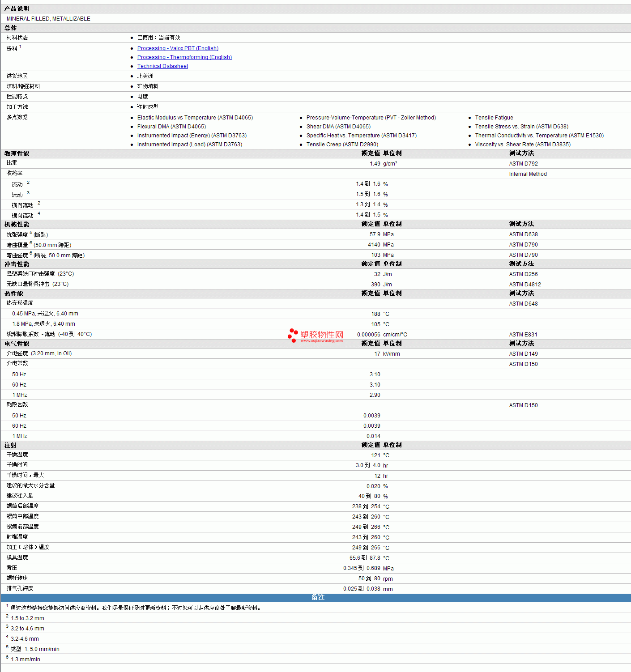
Task: Click 已商用：当前有效 status text
Action: (158, 38)
